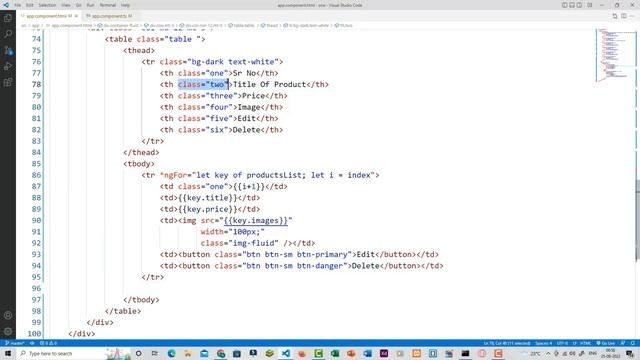640x360 pixels.
Task: Change the Spaces: 4 indentation setting
Action: [x=543, y=343]
